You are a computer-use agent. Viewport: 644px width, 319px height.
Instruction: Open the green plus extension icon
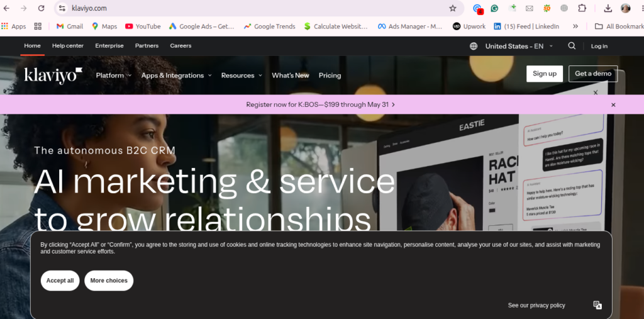[x=512, y=8]
